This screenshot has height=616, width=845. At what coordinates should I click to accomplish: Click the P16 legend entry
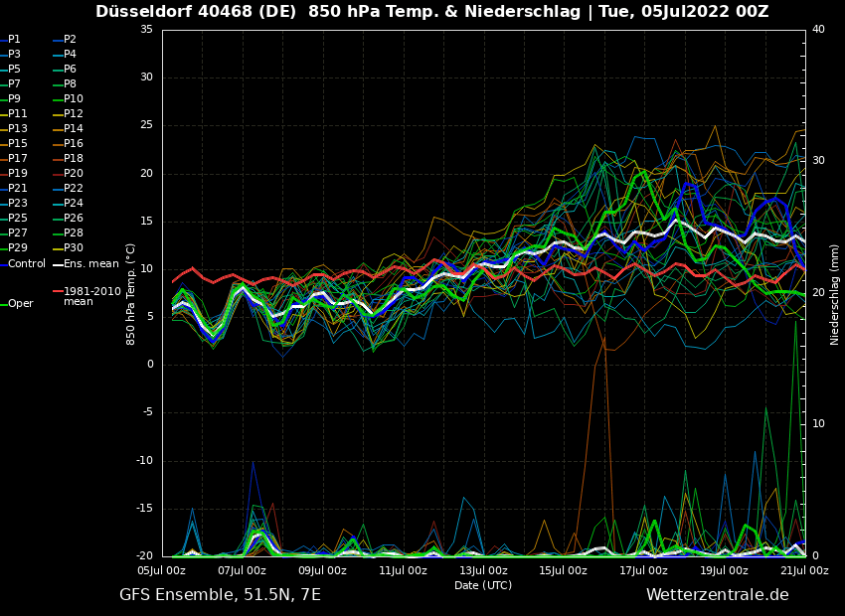[x=74, y=144]
